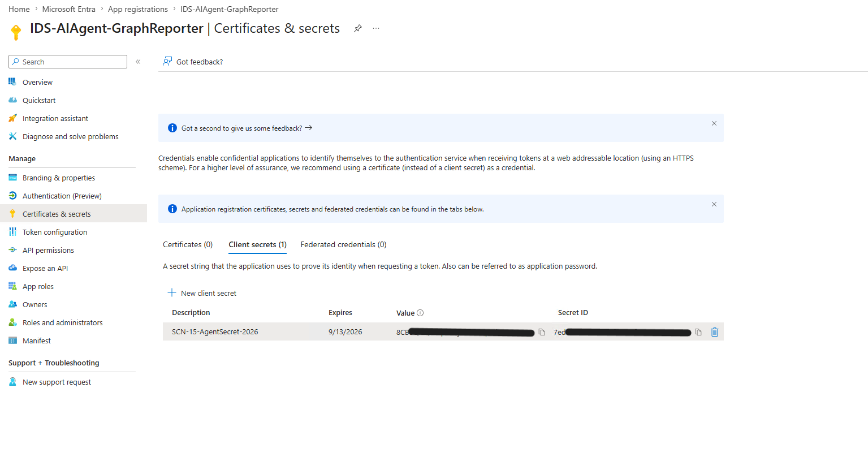This screenshot has width=868, height=461.
Task: Open the Manifest page
Action: pos(37,341)
